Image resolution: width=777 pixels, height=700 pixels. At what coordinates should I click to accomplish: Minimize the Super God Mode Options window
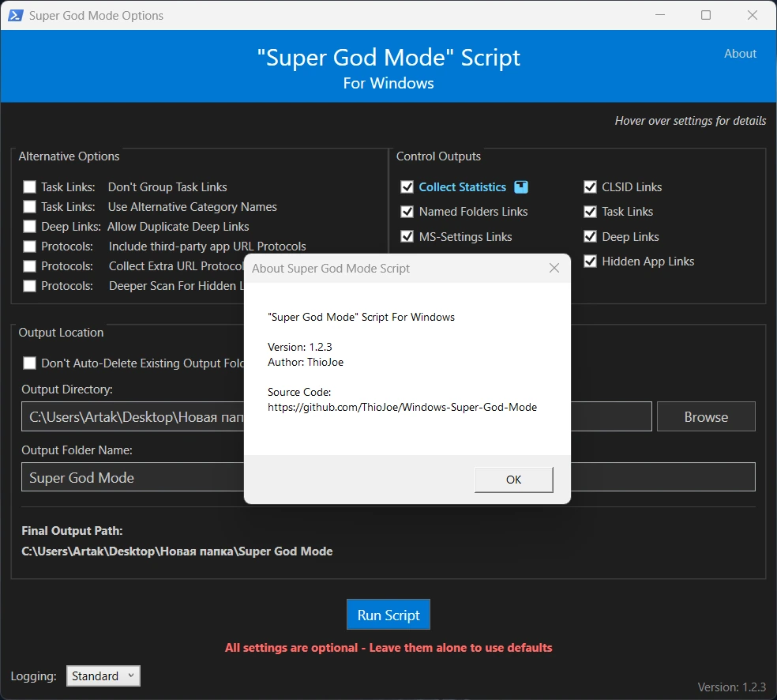[660, 15]
